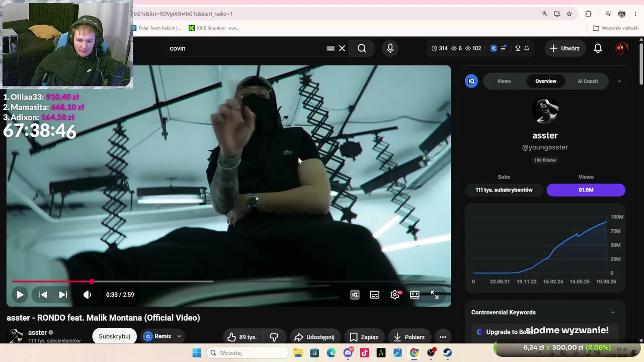Open the AI Coach tab
The height and width of the screenshot is (362, 644).
(588, 81)
